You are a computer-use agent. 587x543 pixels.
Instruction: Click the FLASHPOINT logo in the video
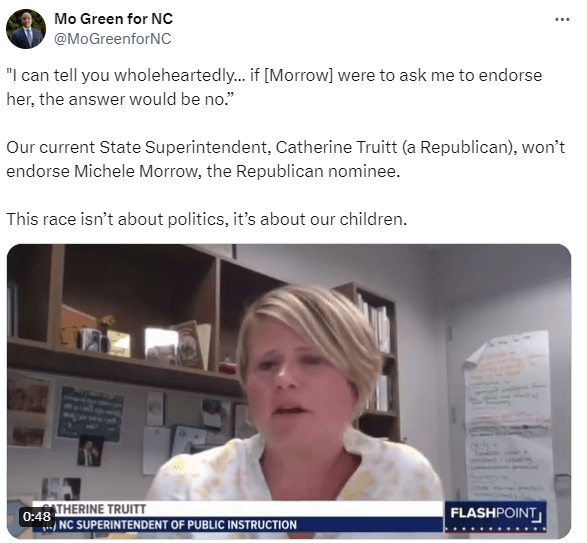(496, 516)
